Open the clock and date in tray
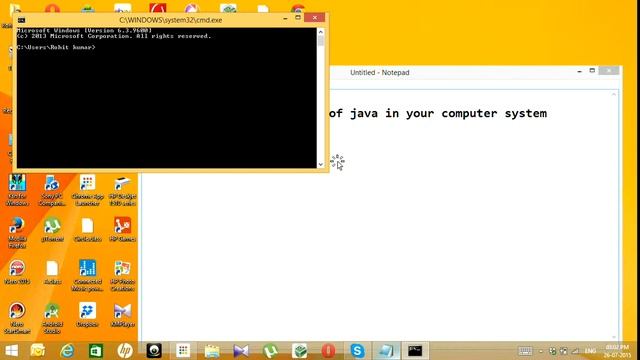Viewport: 640px width, 360px height. [x=617, y=351]
